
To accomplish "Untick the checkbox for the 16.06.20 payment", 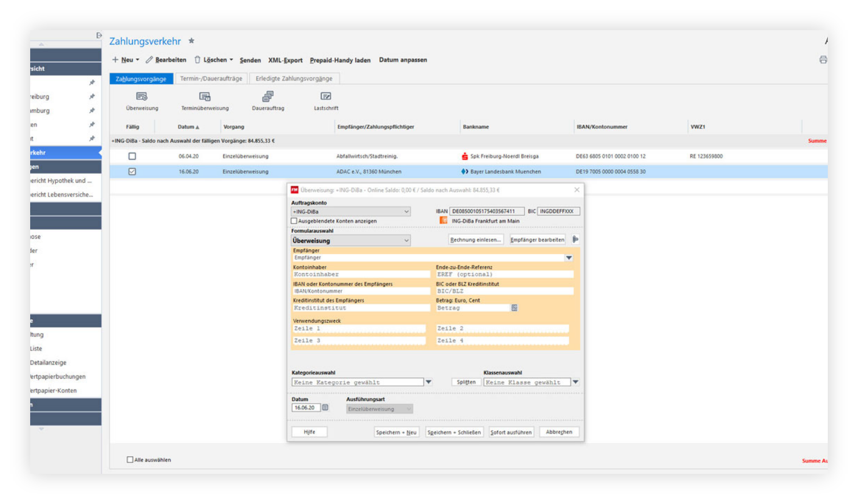I will 132,172.
